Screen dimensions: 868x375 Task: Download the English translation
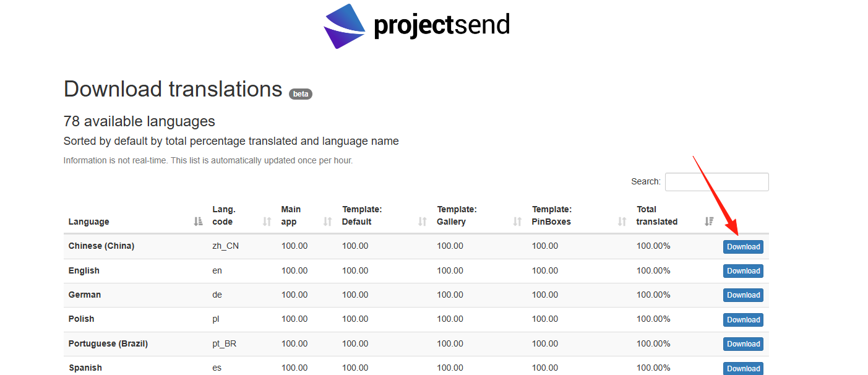(x=743, y=271)
